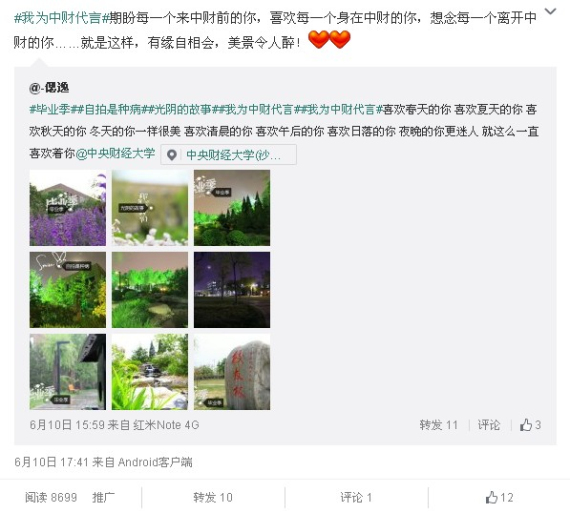Image resolution: width=570 pixels, height=513 pixels.
Task: Click 转发 11 on the original post
Action: pyautogui.click(x=439, y=425)
